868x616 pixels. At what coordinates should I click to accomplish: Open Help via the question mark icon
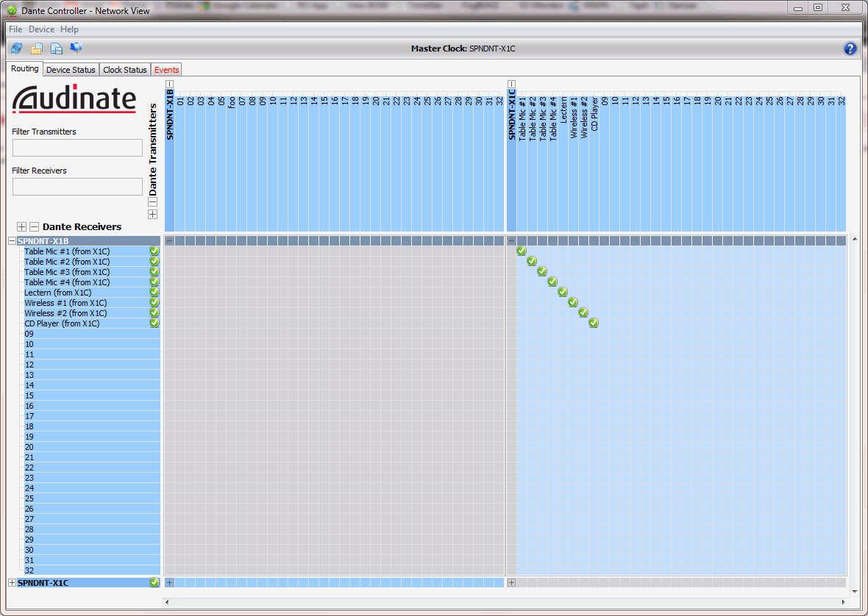(850, 48)
